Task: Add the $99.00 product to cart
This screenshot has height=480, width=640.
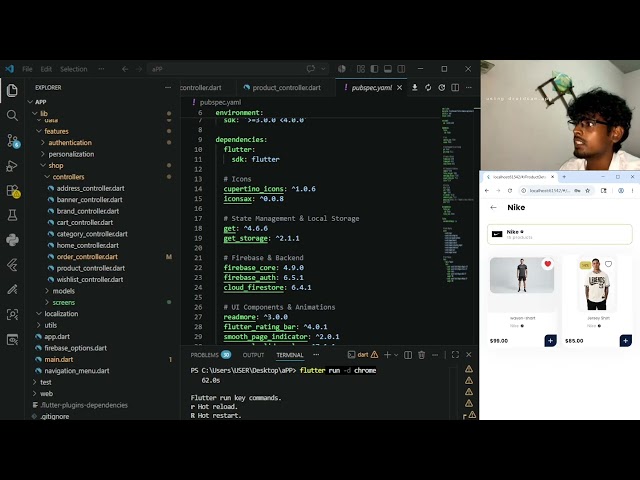Action: pos(550,340)
